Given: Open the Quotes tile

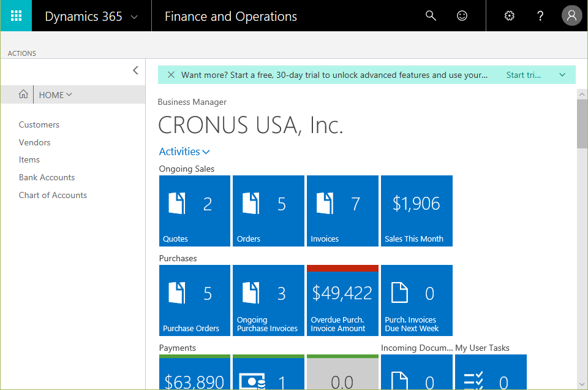Looking at the screenshot, I should (195, 211).
